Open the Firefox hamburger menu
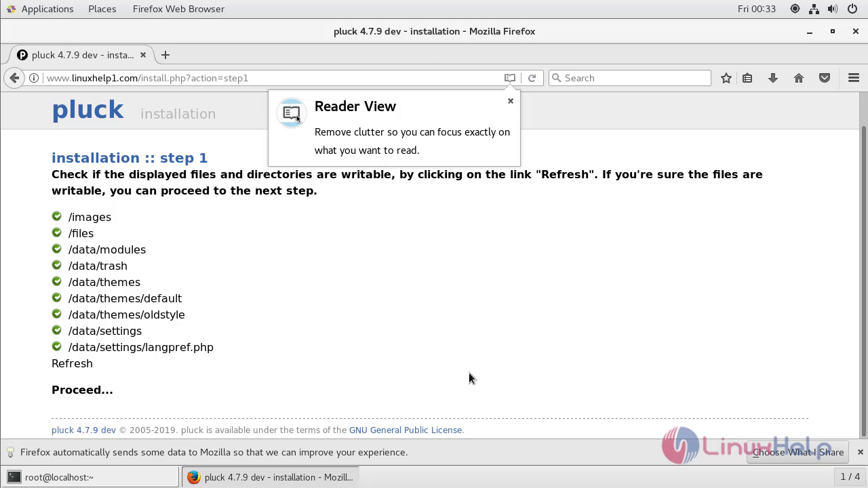868x488 pixels. point(854,78)
